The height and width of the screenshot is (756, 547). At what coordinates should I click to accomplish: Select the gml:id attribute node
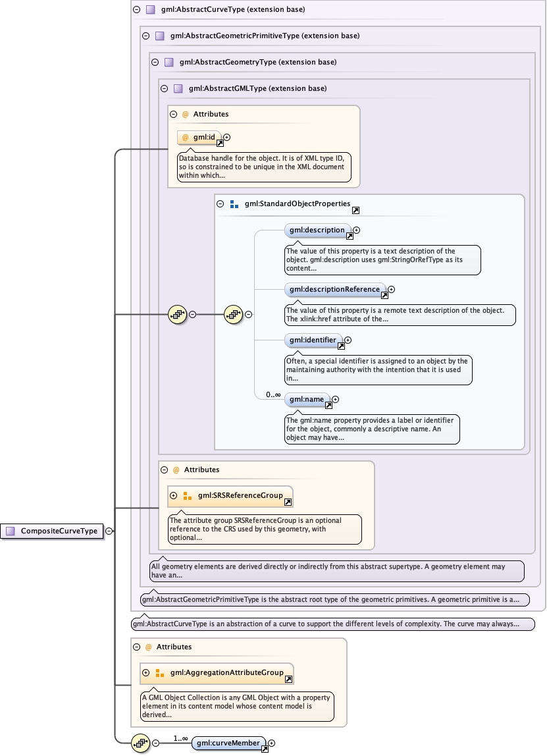(x=199, y=138)
